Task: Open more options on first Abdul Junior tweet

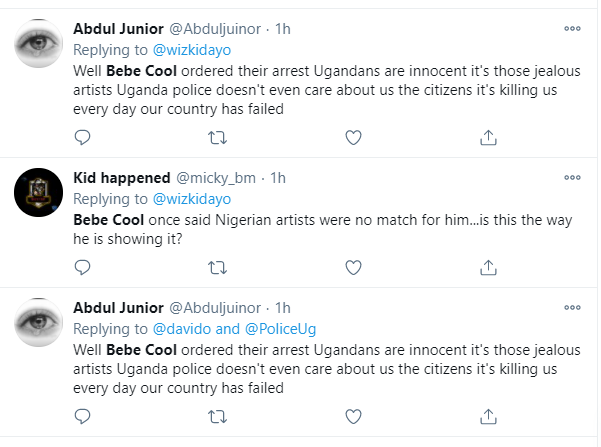Action: (572, 28)
